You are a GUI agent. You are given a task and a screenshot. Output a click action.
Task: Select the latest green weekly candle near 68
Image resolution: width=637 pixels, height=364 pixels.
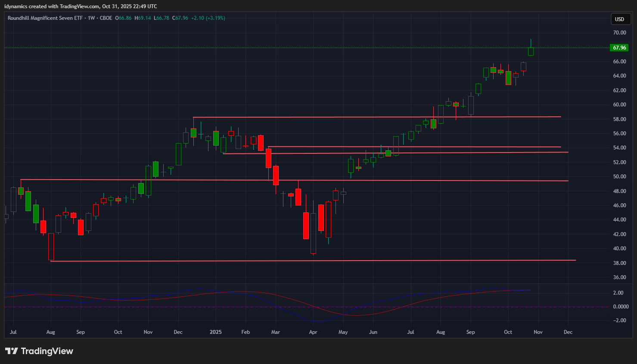[531, 51]
